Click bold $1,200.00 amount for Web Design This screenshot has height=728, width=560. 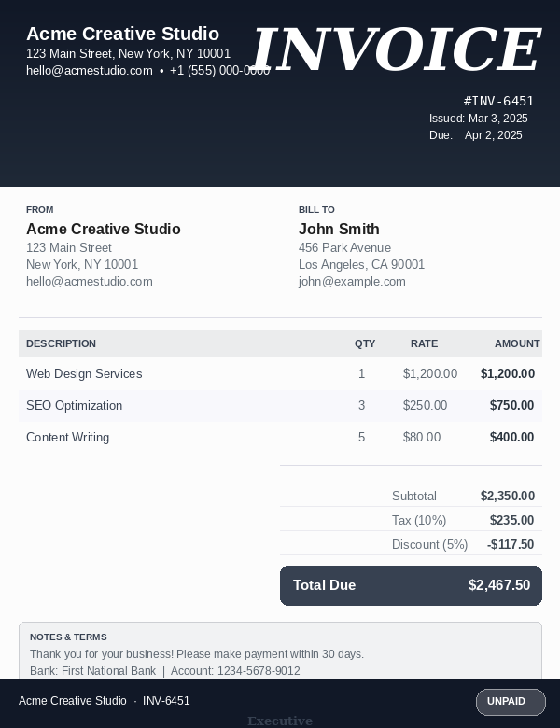click(508, 373)
